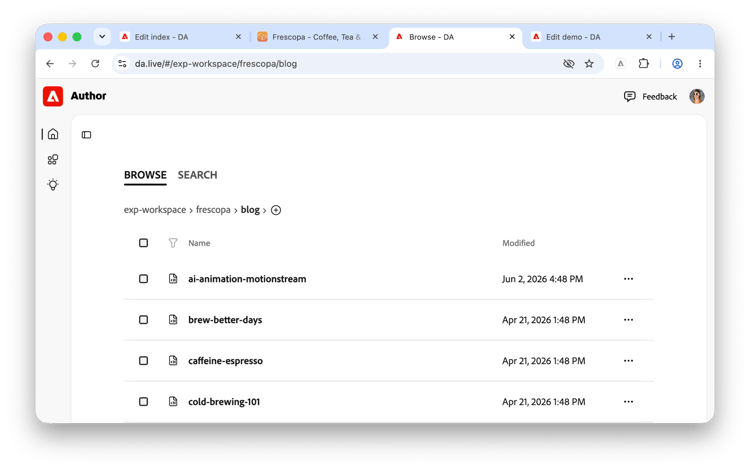Open Chrome three-dot menu

click(700, 64)
